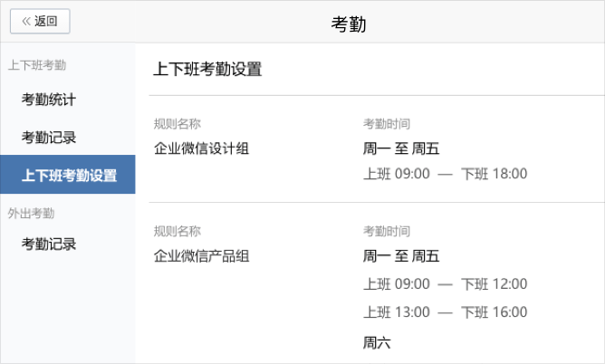Open rule 企业微信设计组
This screenshot has height=364, width=605.
201,148
